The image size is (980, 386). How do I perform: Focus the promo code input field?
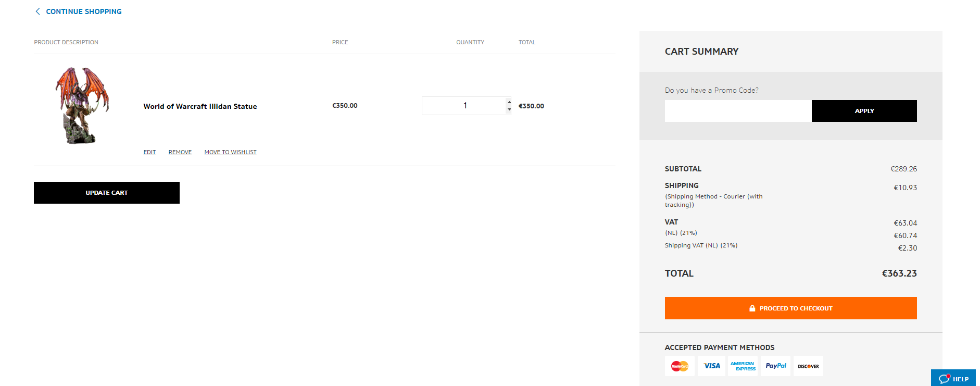click(738, 111)
